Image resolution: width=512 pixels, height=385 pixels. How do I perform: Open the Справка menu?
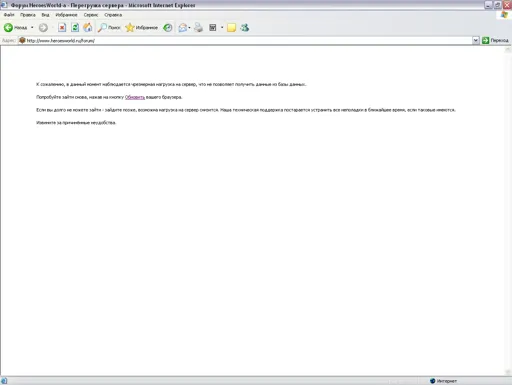pos(113,15)
